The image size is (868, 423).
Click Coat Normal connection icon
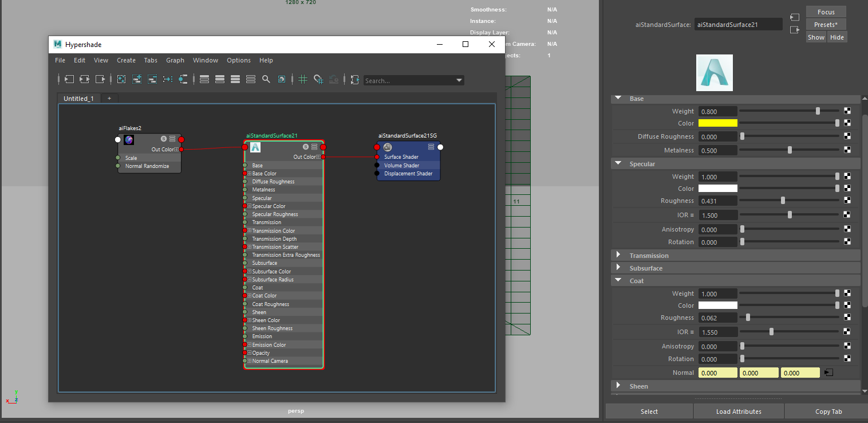point(828,373)
